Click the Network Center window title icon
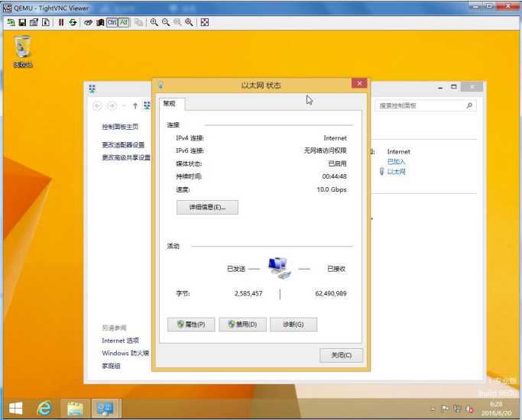Viewport: 522px width, 420px height. click(x=92, y=89)
